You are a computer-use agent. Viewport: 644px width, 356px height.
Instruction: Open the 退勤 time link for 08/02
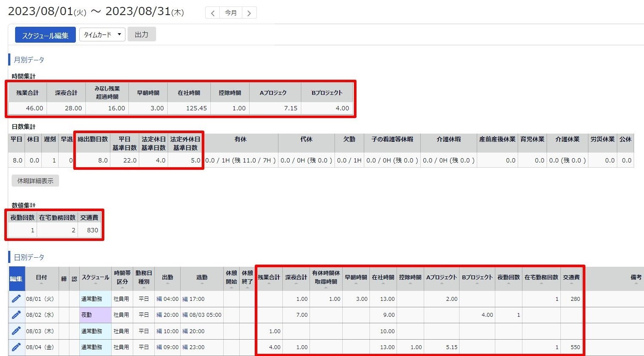coord(202,315)
